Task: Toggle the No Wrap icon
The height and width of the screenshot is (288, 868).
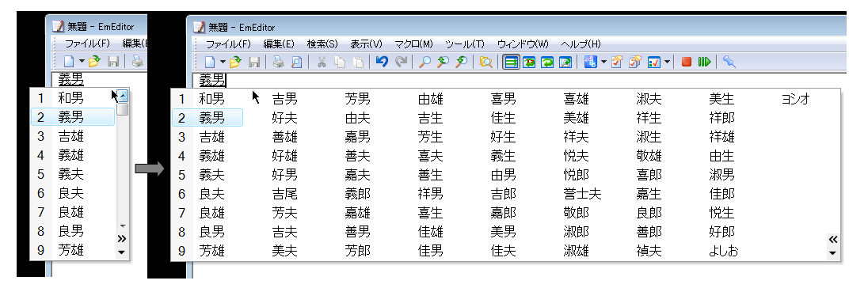Action: (512, 62)
